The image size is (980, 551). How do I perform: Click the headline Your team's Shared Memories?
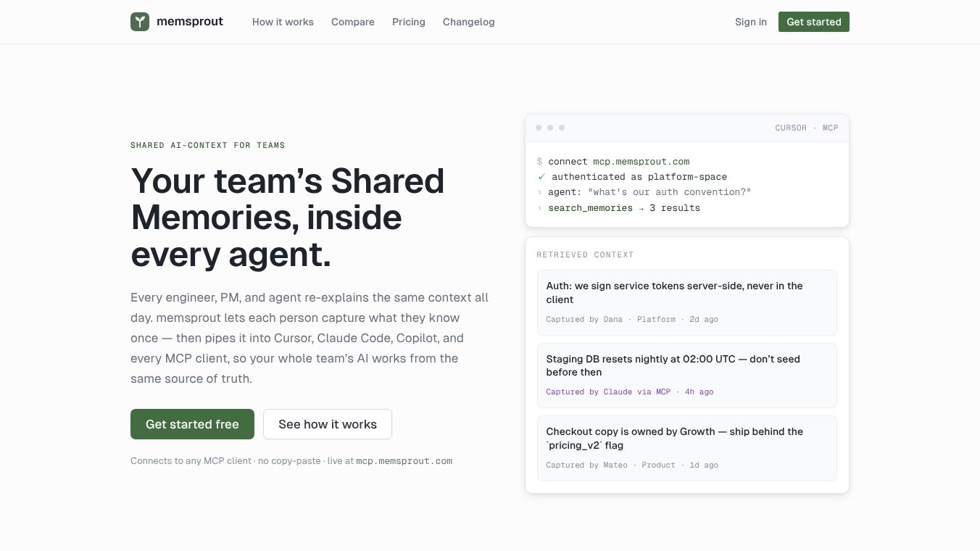288,217
